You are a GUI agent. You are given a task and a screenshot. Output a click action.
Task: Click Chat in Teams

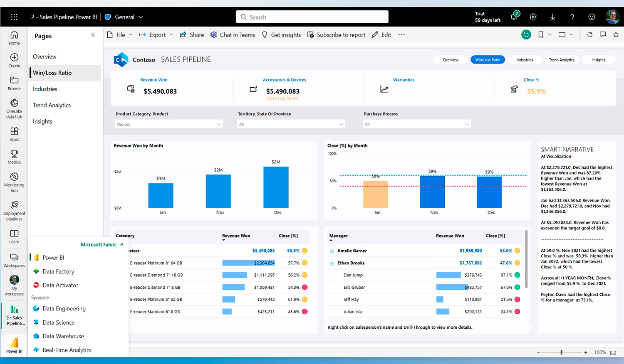233,35
